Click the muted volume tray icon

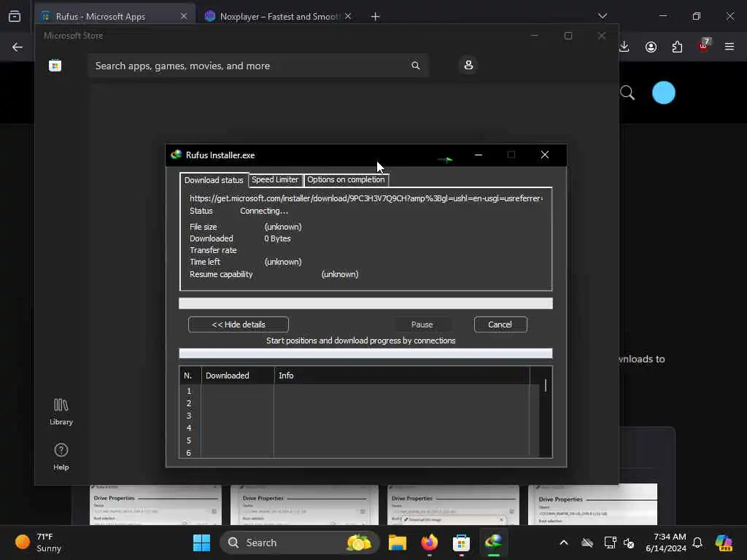tap(629, 542)
